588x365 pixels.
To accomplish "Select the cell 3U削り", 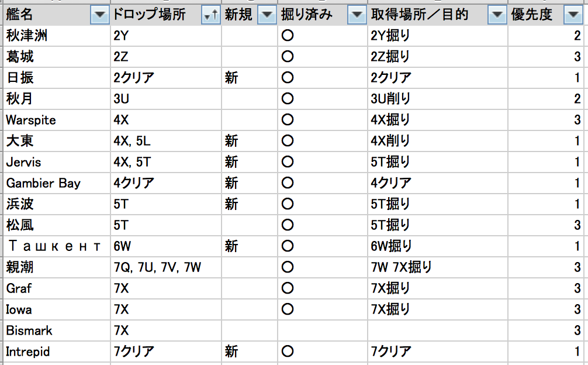I will [x=438, y=99].
